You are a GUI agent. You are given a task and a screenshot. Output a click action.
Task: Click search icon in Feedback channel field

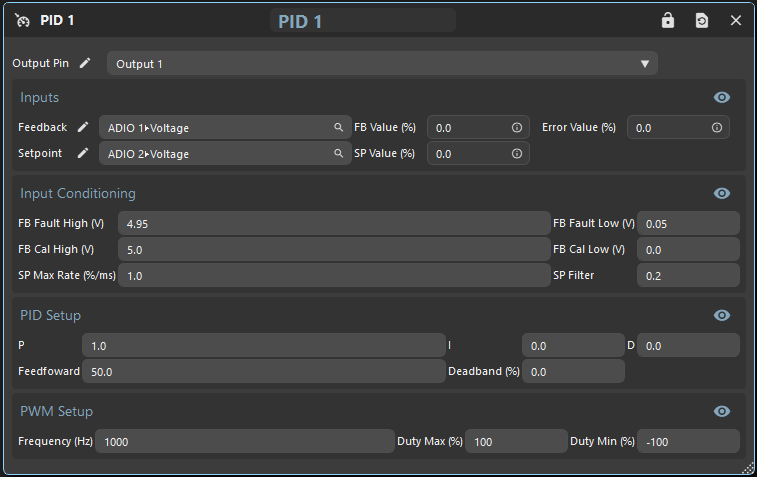click(339, 128)
